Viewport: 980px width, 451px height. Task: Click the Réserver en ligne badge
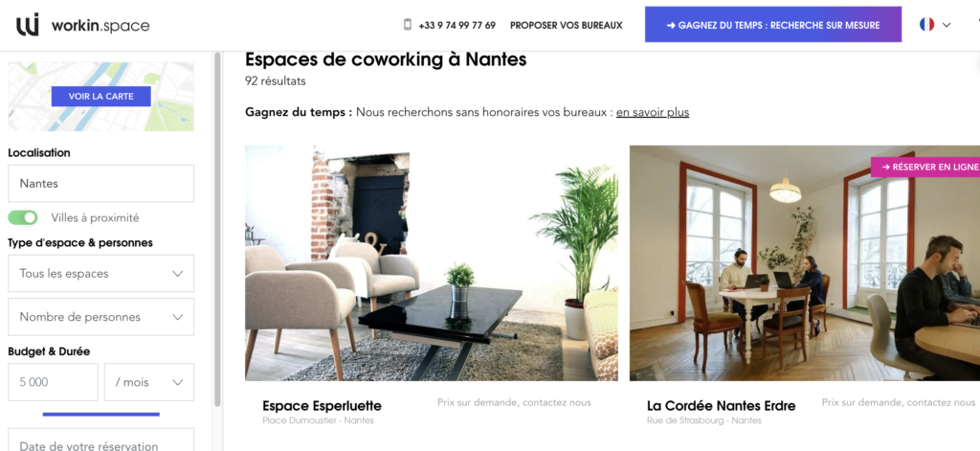tap(925, 167)
